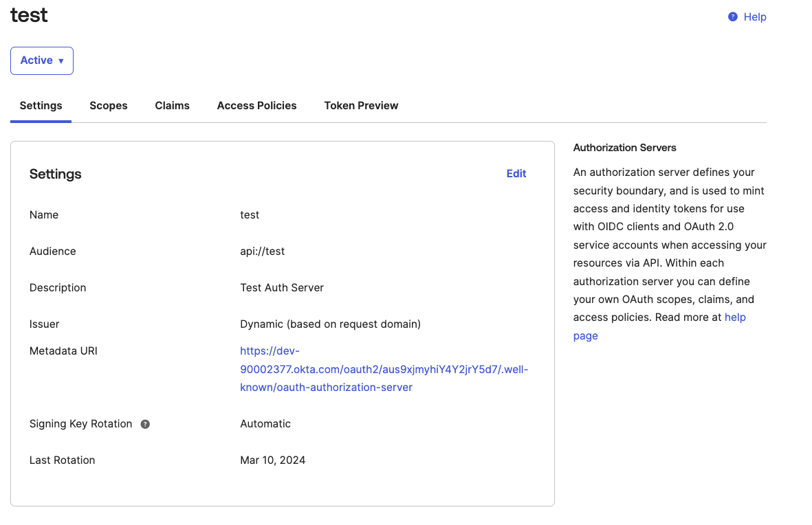This screenshot has height=525, width=812.
Task: View the Access Policies tab
Action: pyautogui.click(x=256, y=105)
